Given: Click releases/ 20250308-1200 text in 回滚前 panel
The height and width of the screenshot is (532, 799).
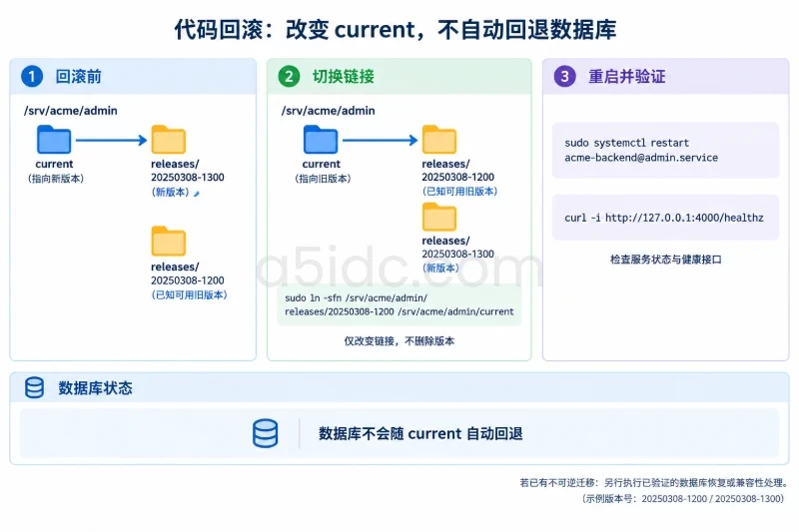Looking at the screenshot, I should (x=188, y=273).
